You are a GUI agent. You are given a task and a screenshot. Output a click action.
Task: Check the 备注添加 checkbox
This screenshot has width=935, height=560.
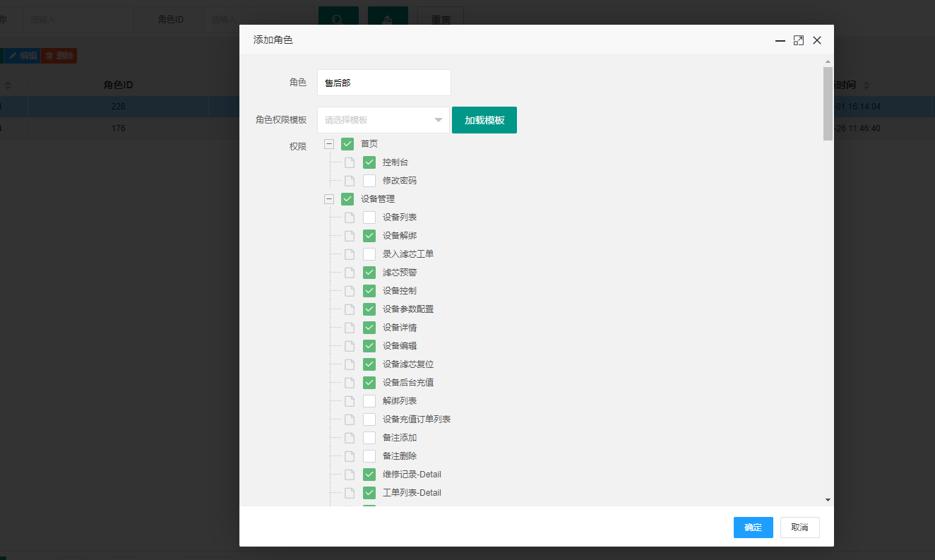369,438
